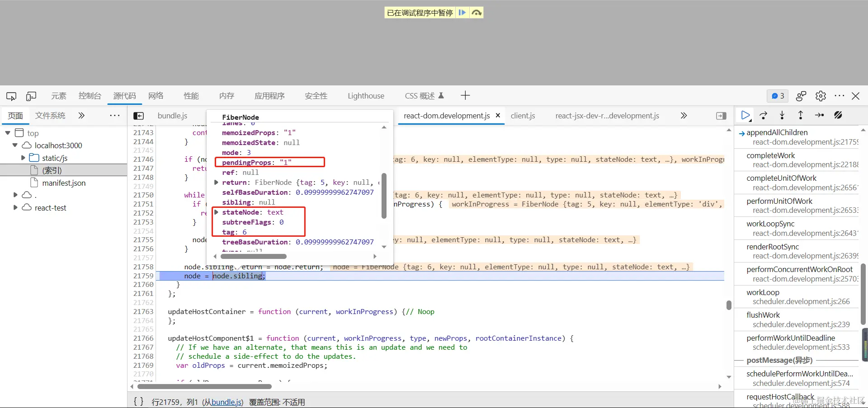Open the bundle.js source-map link
The height and width of the screenshot is (408, 868).
coord(227,402)
